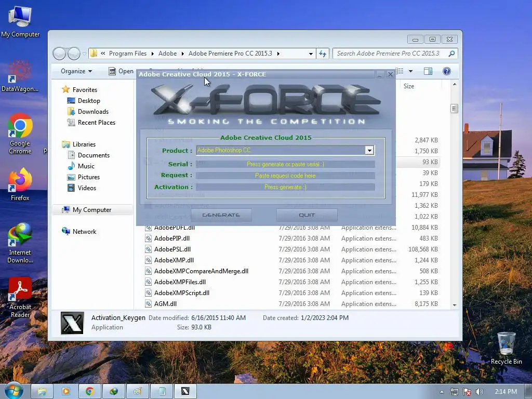Select the AGM.dll file
This screenshot has width=532, height=399.
pyautogui.click(x=165, y=303)
